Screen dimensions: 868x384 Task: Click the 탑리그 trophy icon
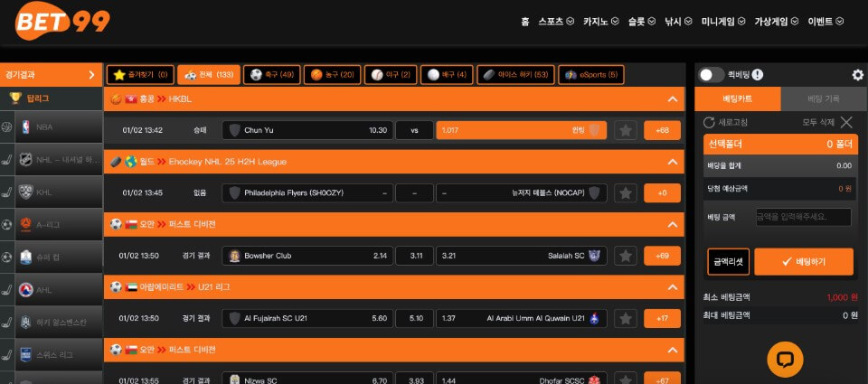15,98
